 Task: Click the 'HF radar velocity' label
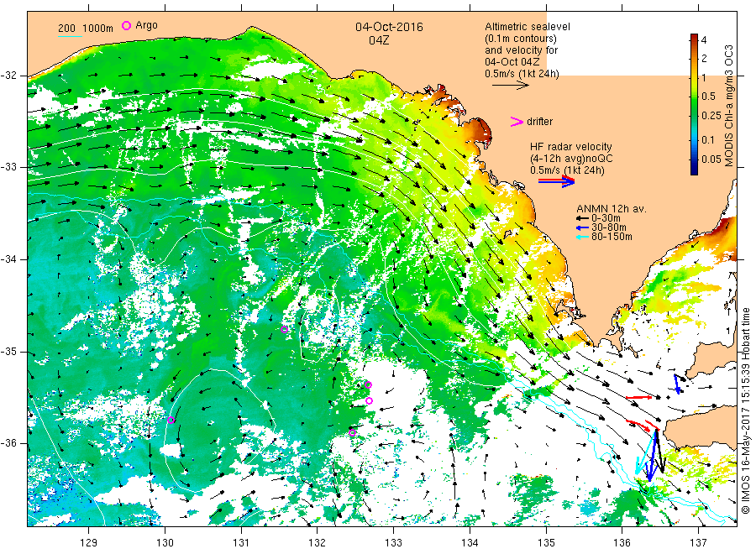coord(571,146)
